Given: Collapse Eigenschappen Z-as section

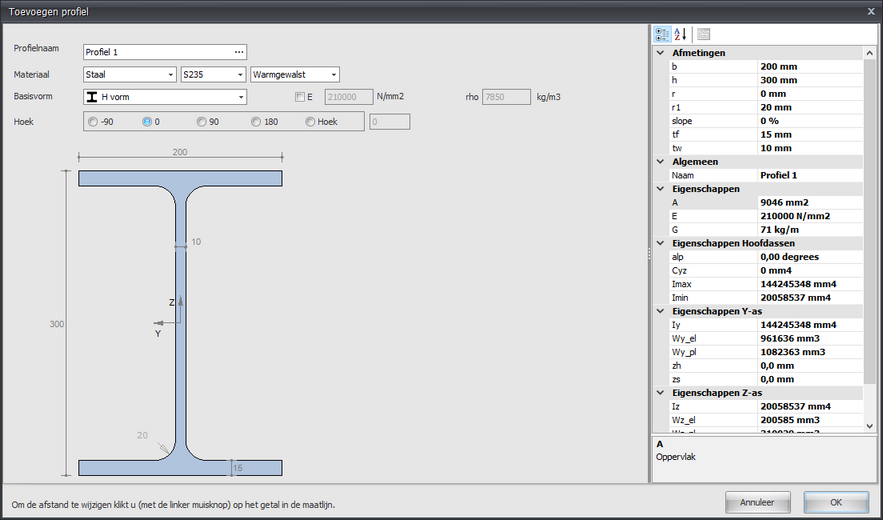Looking at the screenshot, I should click(x=661, y=393).
